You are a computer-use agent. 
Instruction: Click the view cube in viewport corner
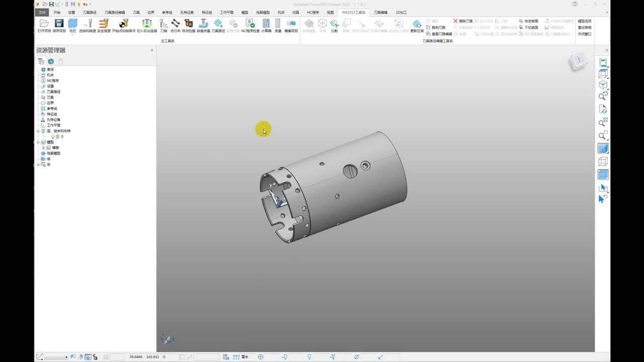click(x=578, y=62)
